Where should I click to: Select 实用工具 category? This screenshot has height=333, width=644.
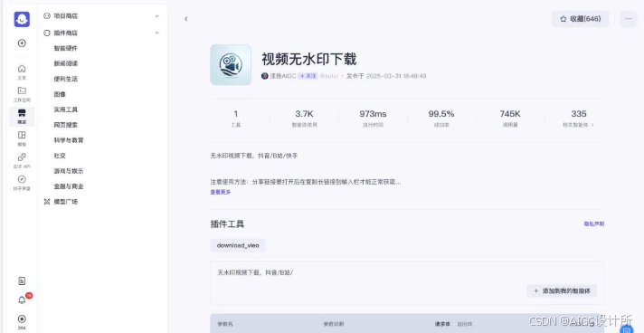click(x=66, y=109)
